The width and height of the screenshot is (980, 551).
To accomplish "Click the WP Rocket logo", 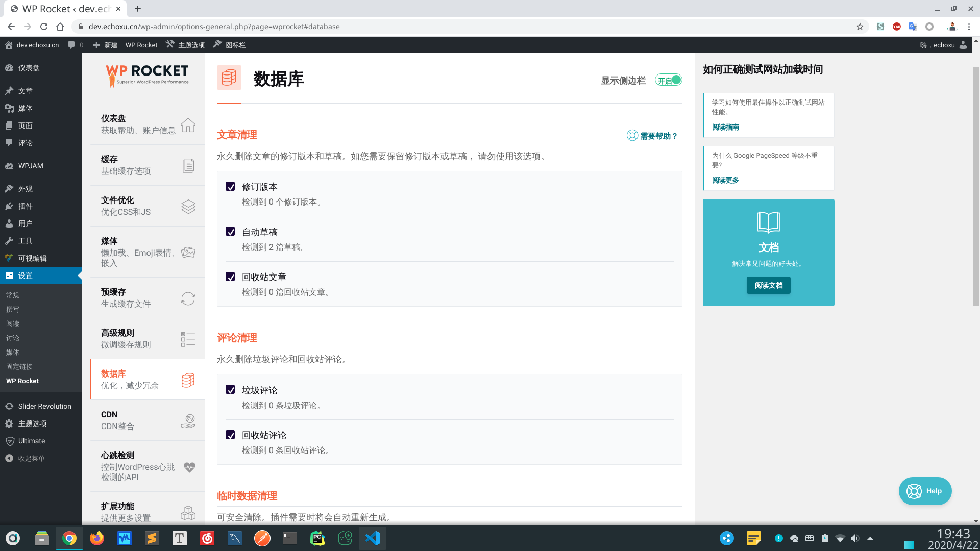I will point(147,76).
